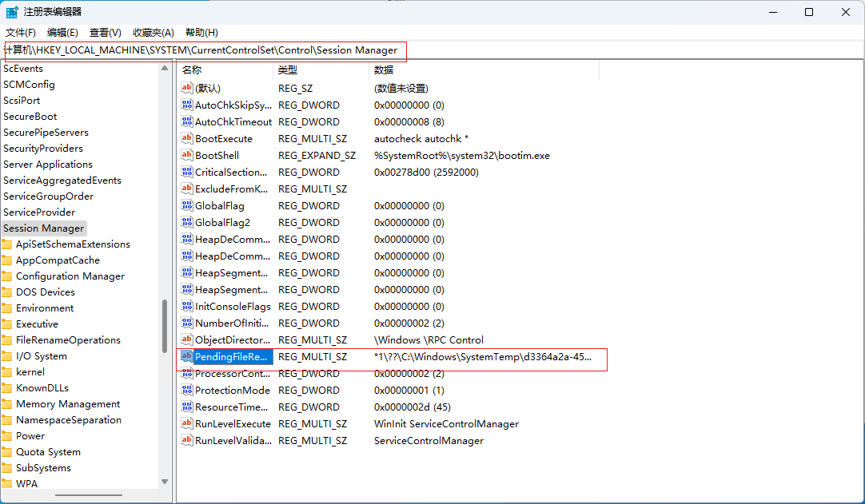Open the 查看(V) view menu
Image resolution: width=865 pixels, height=504 pixels.
click(105, 33)
